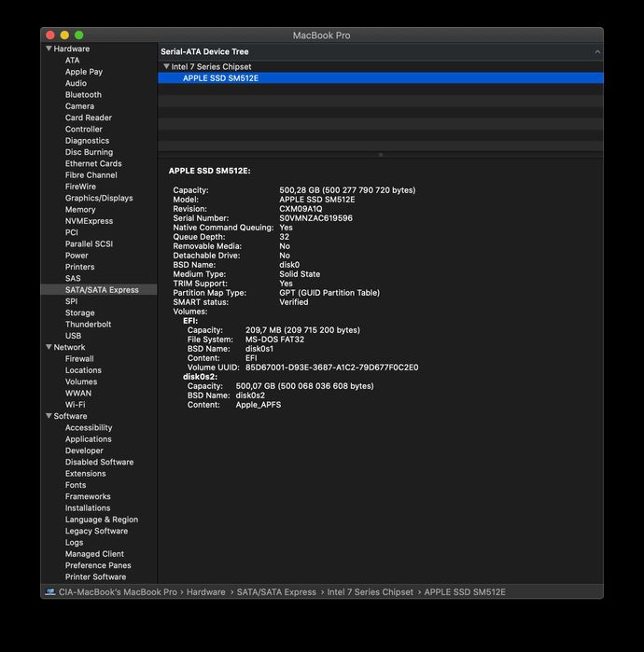Click the Serial-ATA Device Tree sort chevron
Viewport: 644px width, 652px height.
(x=597, y=52)
